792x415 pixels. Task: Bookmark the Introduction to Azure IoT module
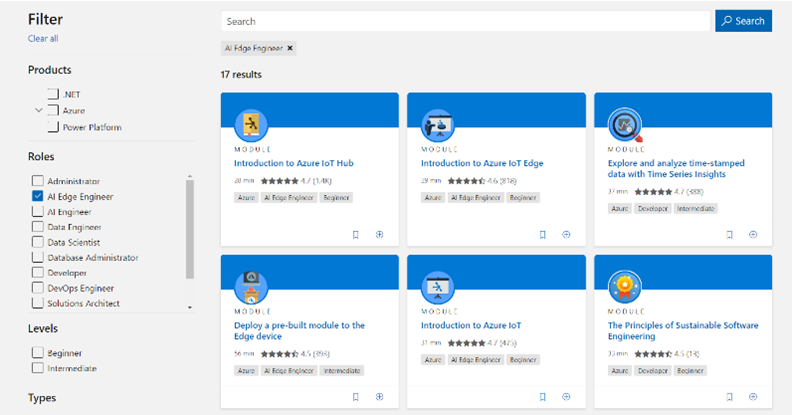click(542, 397)
